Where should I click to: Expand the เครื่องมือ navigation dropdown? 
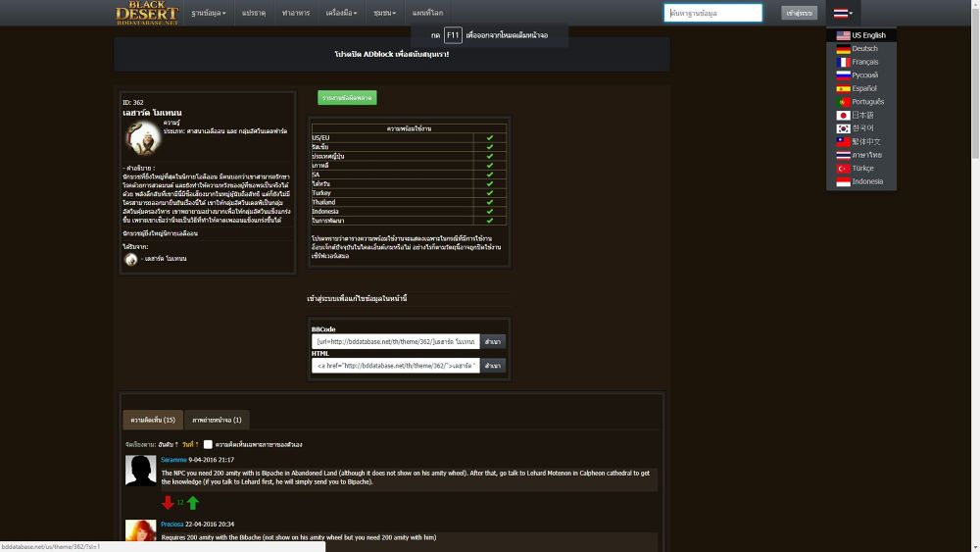(x=344, y=13)
